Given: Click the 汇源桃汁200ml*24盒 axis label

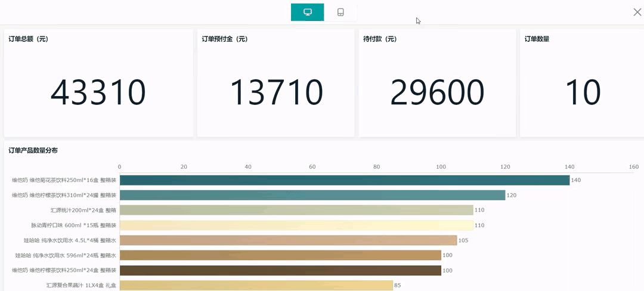Looking at the screenshot, I should [x=83, y=210].
